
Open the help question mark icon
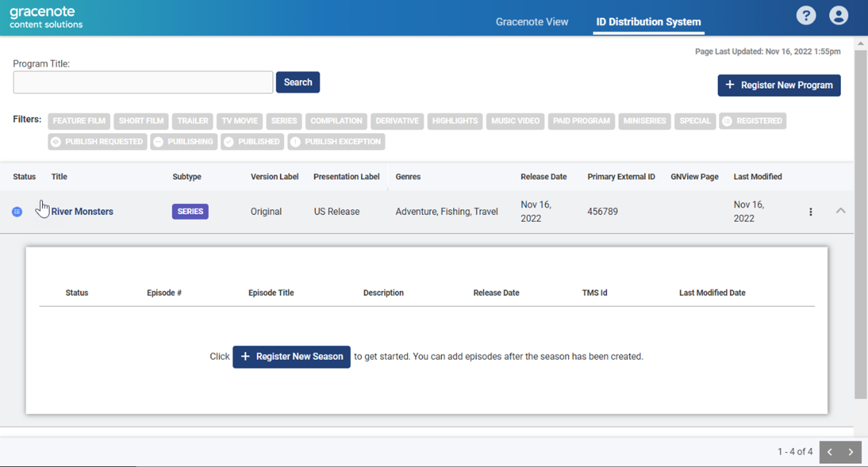806,16
